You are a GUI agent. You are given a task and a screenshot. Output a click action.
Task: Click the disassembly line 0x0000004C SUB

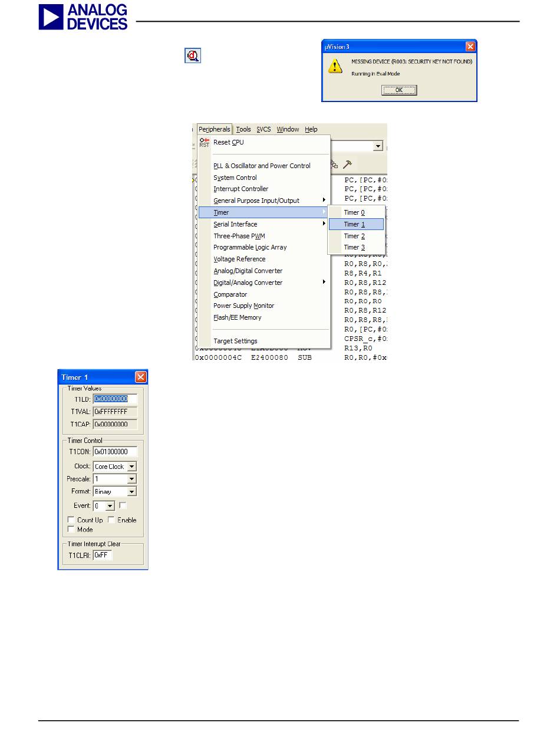pos(291,358)
